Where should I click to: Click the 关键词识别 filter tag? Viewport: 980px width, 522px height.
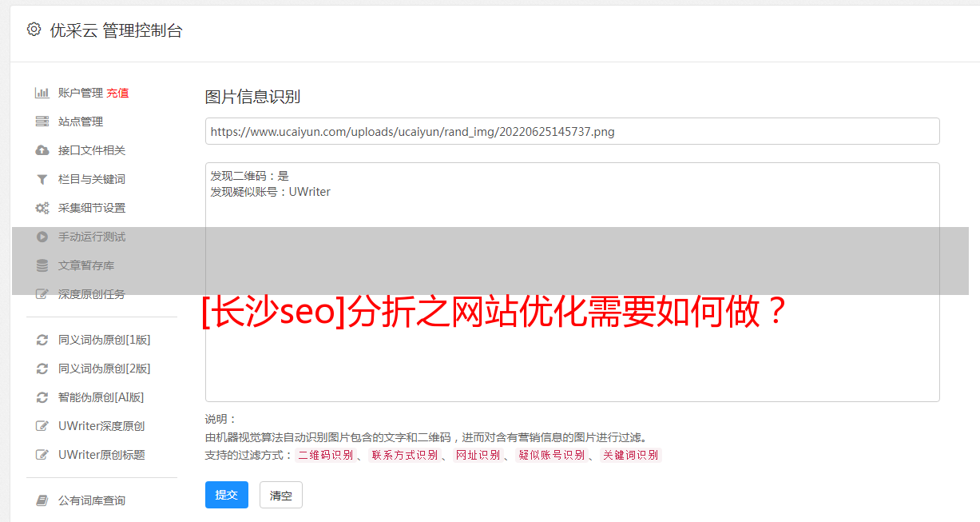[631, 456]
